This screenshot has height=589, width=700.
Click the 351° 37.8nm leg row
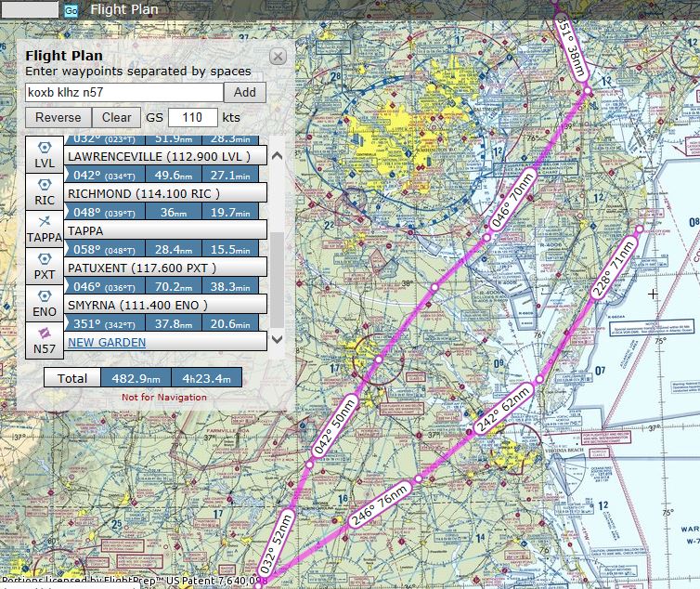point(162,323)
